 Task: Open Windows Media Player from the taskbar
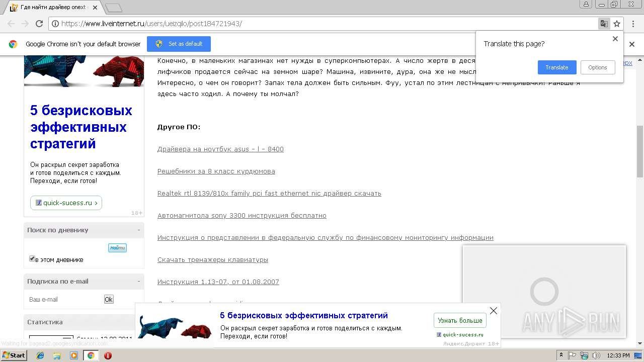pyautogui.click(x=74, y=355)
